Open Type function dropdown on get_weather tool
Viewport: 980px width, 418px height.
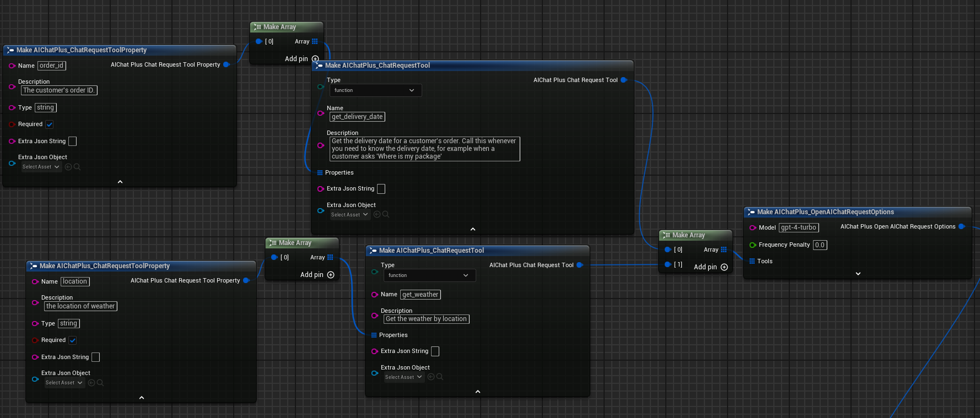[429, 275]
